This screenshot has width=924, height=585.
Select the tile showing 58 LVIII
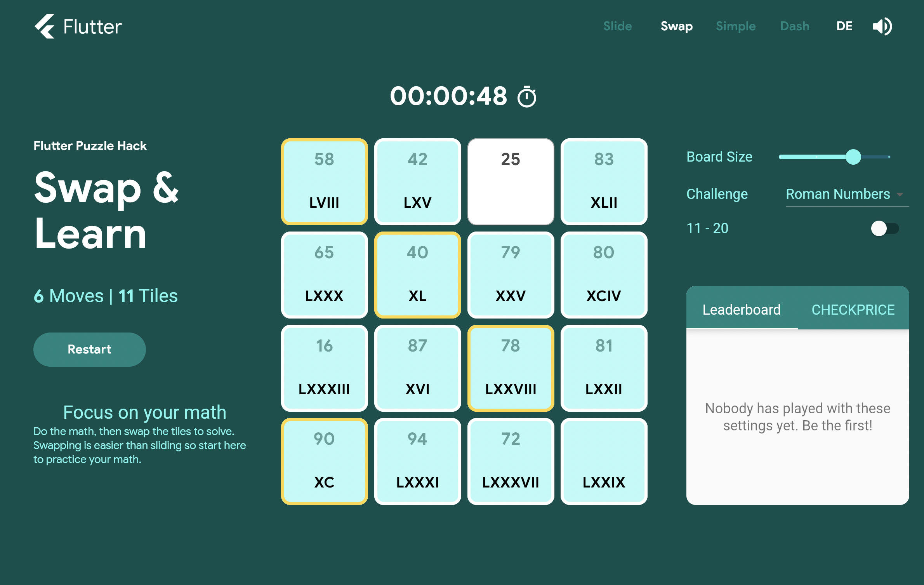(x=324, y=181)
